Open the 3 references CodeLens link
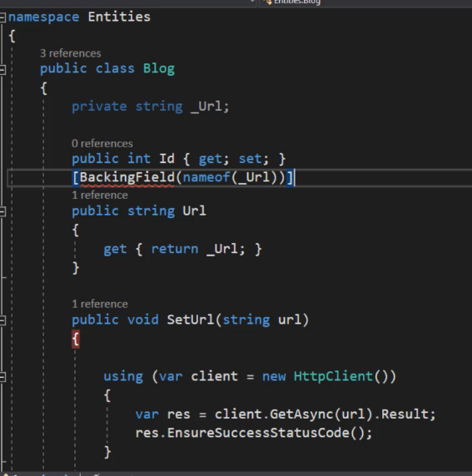Image resolution: width=472 pixels, height=476 pixels. coord(71,53)
